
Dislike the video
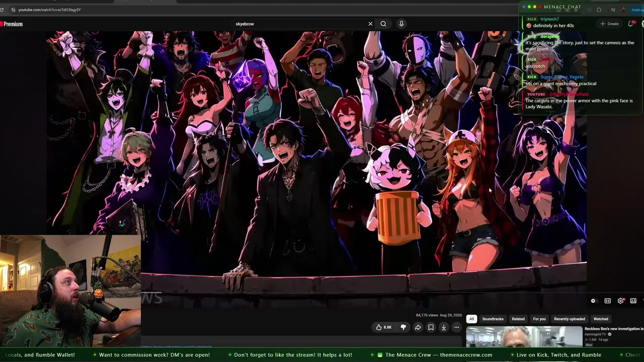[403, 327]
